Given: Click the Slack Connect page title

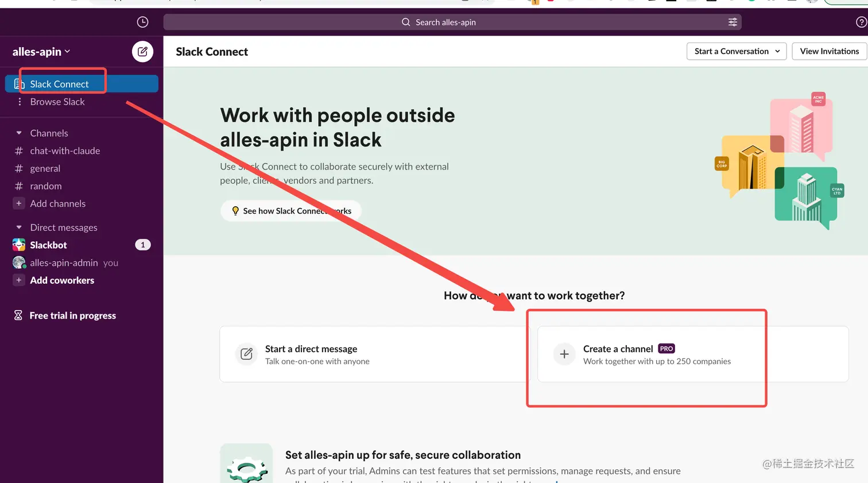Looking at the screenshot, I should pyautogui.click(x=212, y=52).
